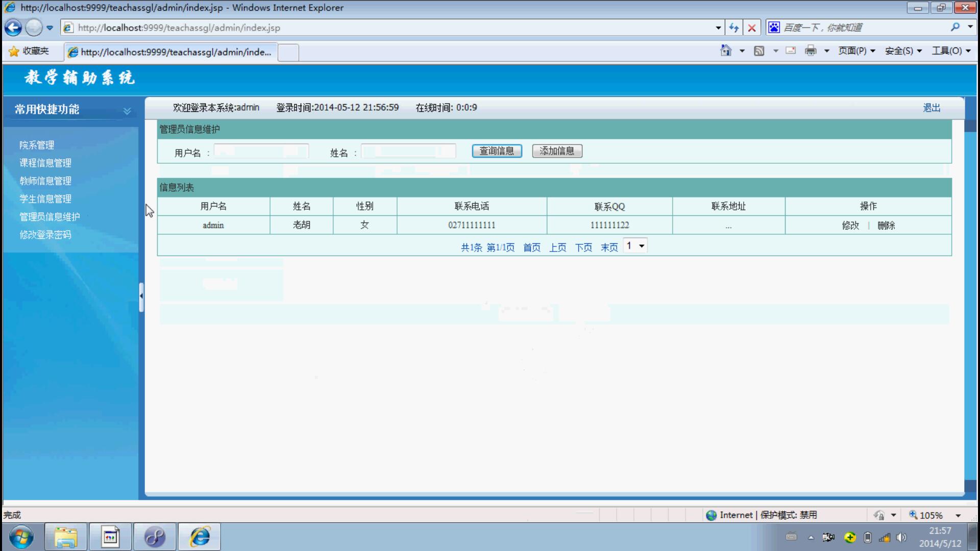This screenshot has width=980, height=551.
Task: Click the search magnifier icon
Action: click(x=955, y=28)
